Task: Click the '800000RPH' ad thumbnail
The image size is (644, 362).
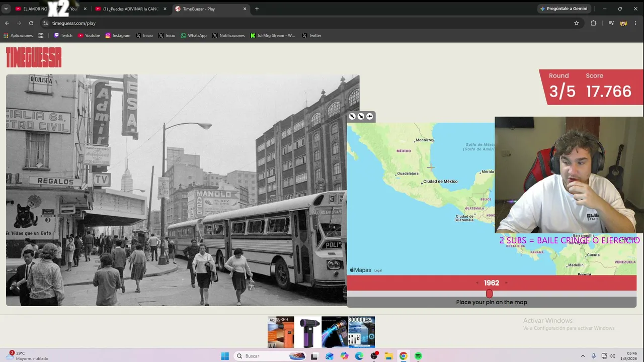Action: (x=361, y=332)
